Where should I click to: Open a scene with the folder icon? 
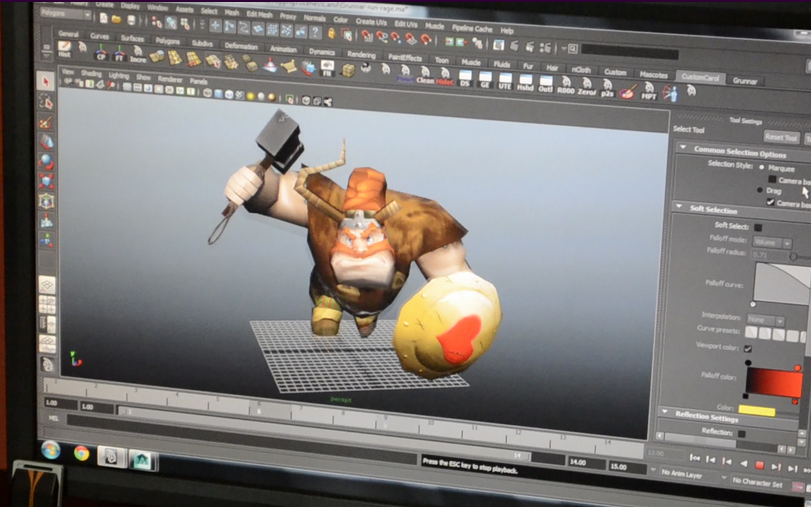pos(117,19)
